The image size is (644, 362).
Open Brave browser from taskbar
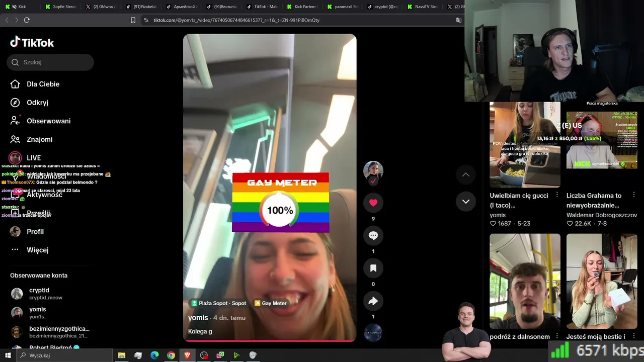pos(188,355)
